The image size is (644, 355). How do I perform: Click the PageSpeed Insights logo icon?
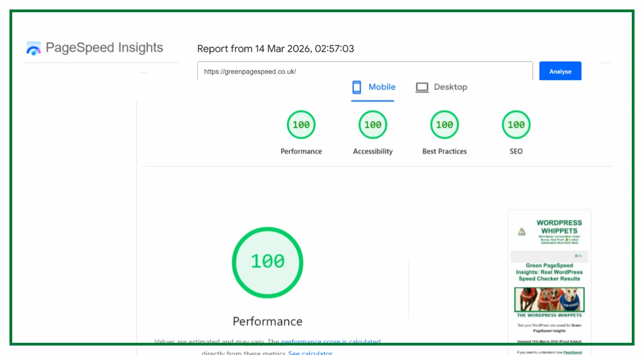(x=33, y=48)
